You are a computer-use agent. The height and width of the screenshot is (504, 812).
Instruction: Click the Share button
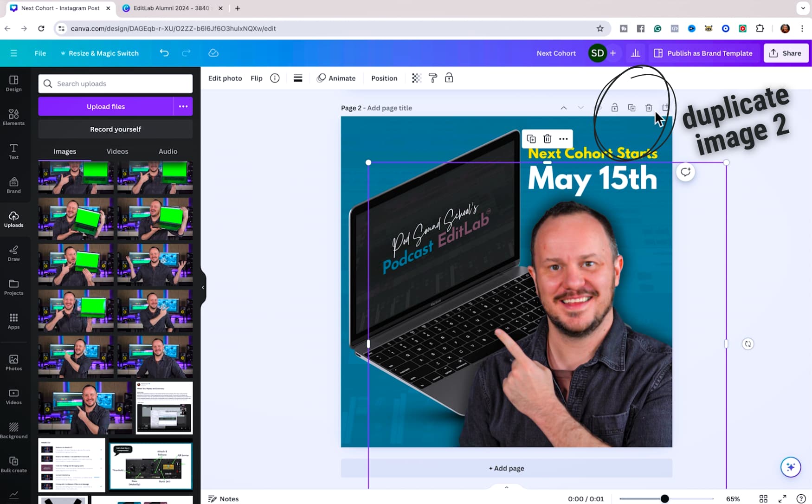coord(786,53)
